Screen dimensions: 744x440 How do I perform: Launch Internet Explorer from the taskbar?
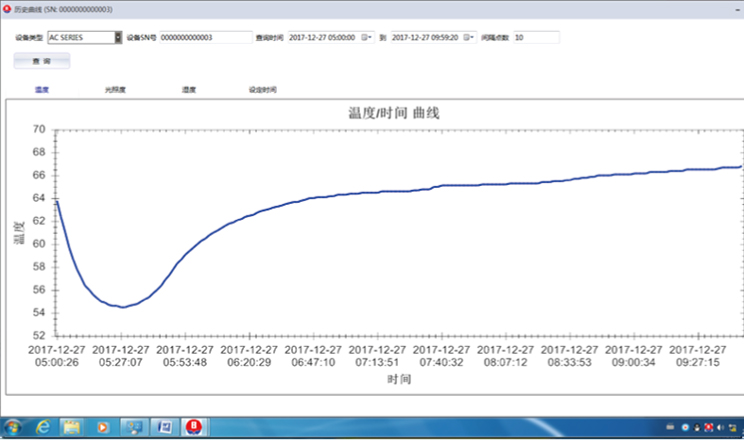click(43, 427)
